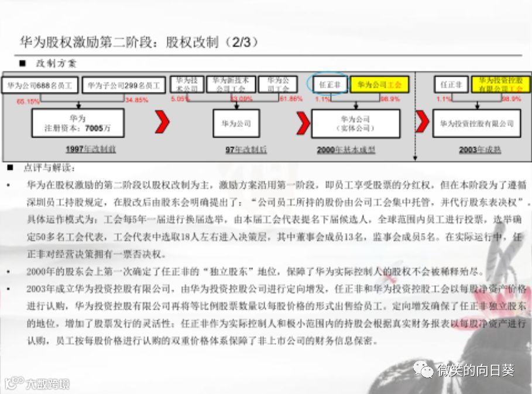532x394 pixels.
Task: Click the 华为新技术公司工会 box
Action: pos(231,84)
